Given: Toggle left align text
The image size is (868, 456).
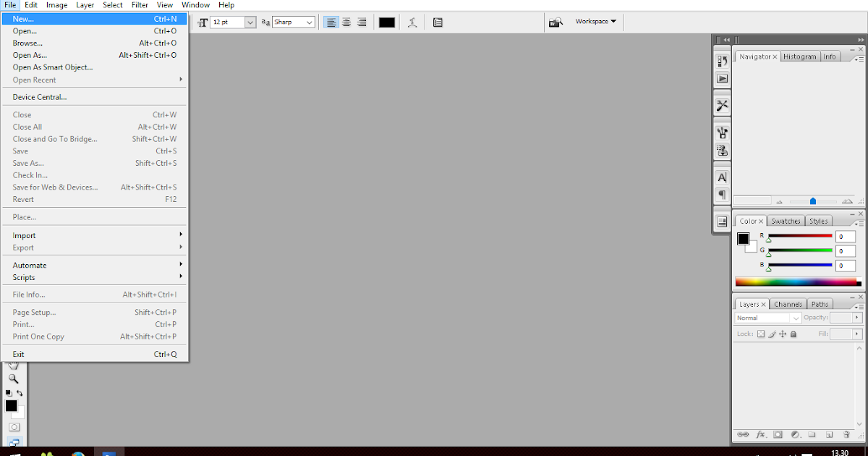Looking at the screenshot, I should 331,22.
